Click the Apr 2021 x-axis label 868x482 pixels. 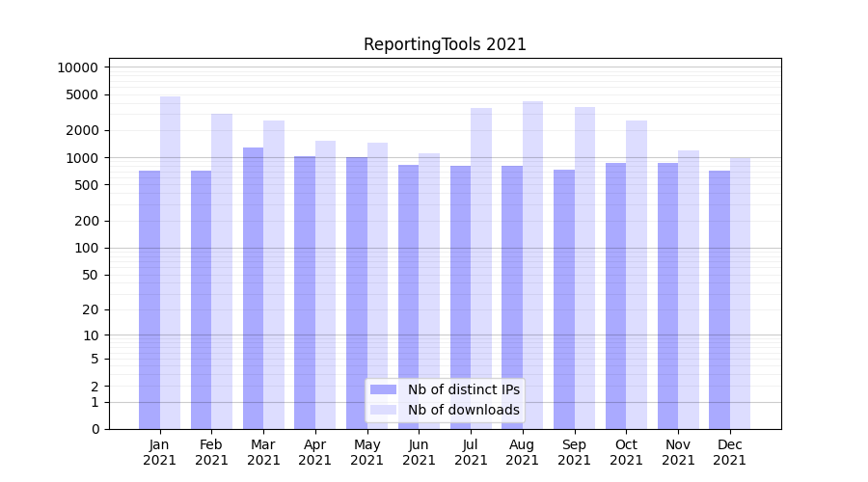(x=315, y=452)
